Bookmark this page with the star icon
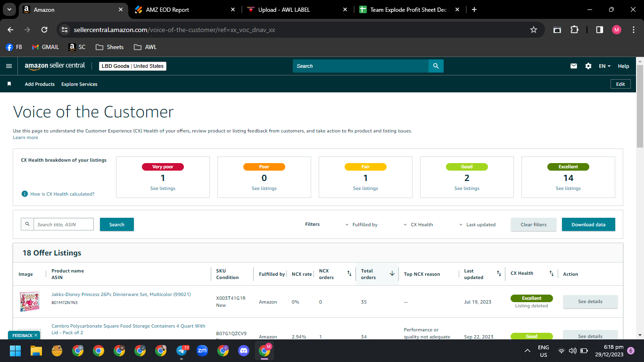 tap(534, 30)
